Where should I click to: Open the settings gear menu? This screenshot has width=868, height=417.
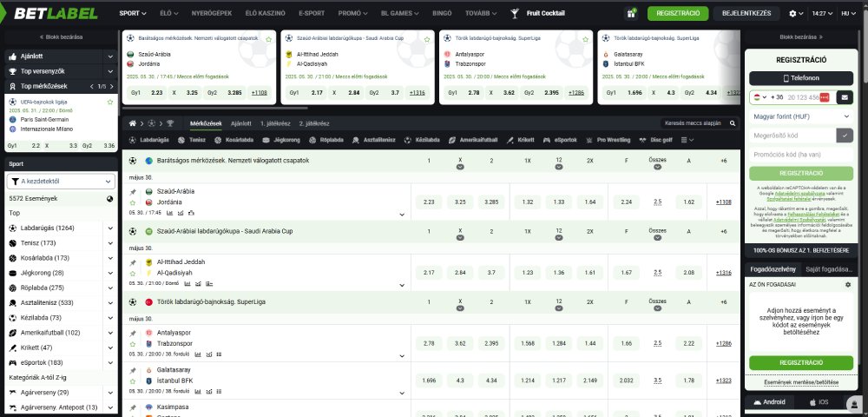pyautogui.click(x=796, y=13)
